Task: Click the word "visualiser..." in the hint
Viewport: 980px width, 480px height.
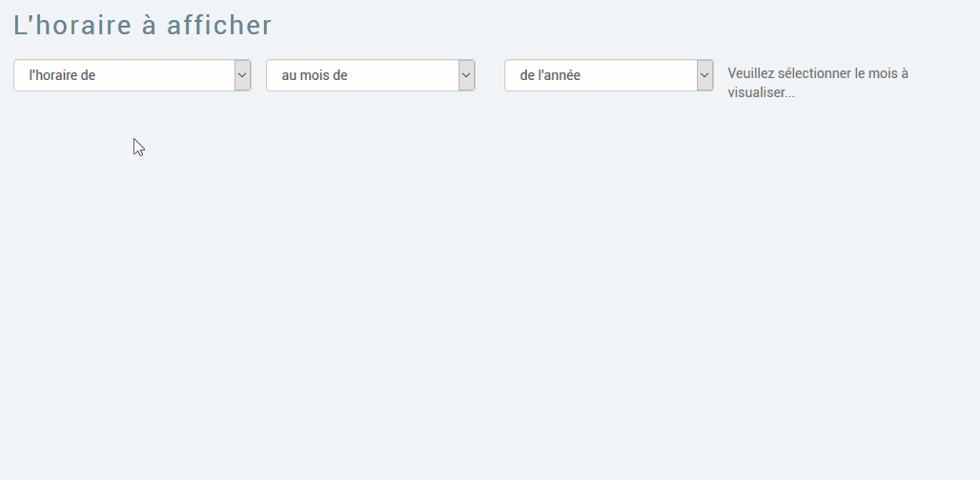Action: pyautogui.click(x=761, y=93)
